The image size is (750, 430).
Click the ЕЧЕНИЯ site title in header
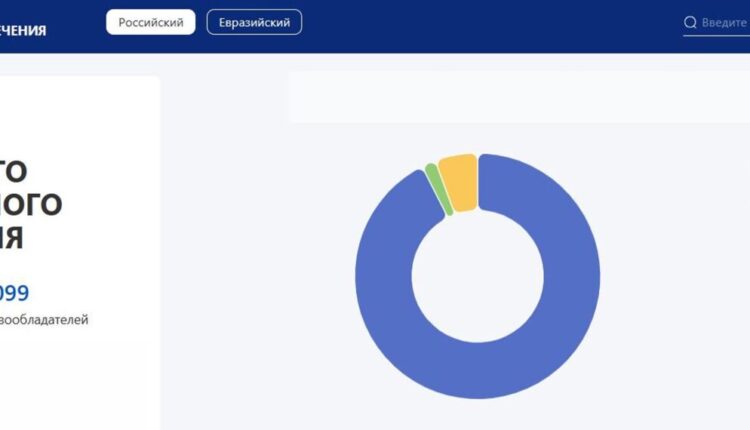tap(23, 30)
